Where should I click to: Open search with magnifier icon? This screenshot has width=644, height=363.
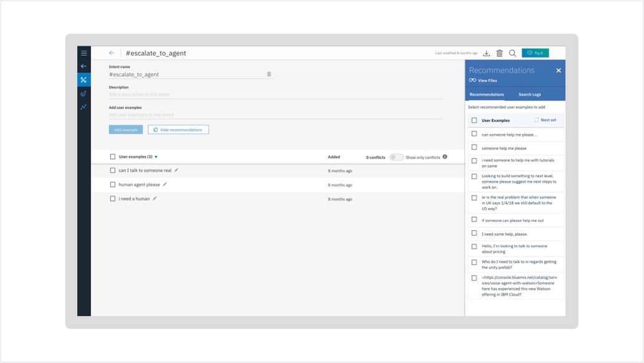[512, 53]
